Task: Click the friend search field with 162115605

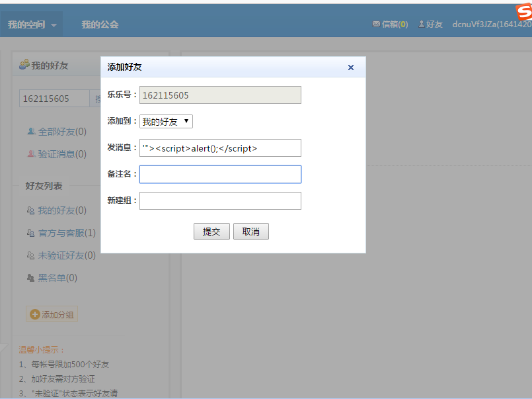Action: (54, 99)
